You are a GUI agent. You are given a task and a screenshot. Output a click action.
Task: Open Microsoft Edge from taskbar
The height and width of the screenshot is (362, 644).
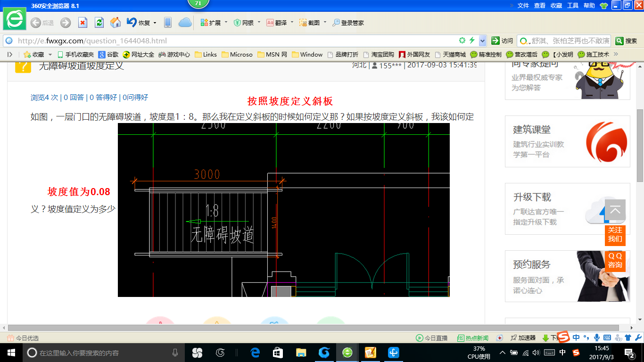(256, 353)
